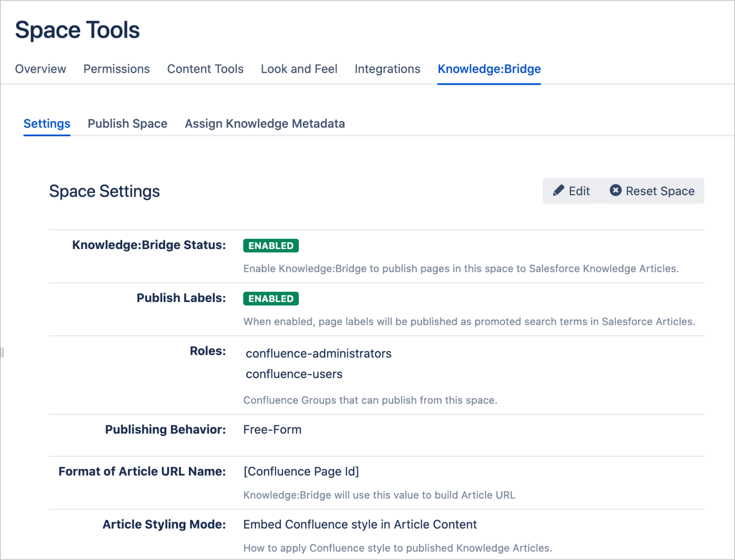Image resolution: width=735 pixels, height=560 pixels.
Task: Click the sidebar resize handle at left edge
Action: click(2, 352)
